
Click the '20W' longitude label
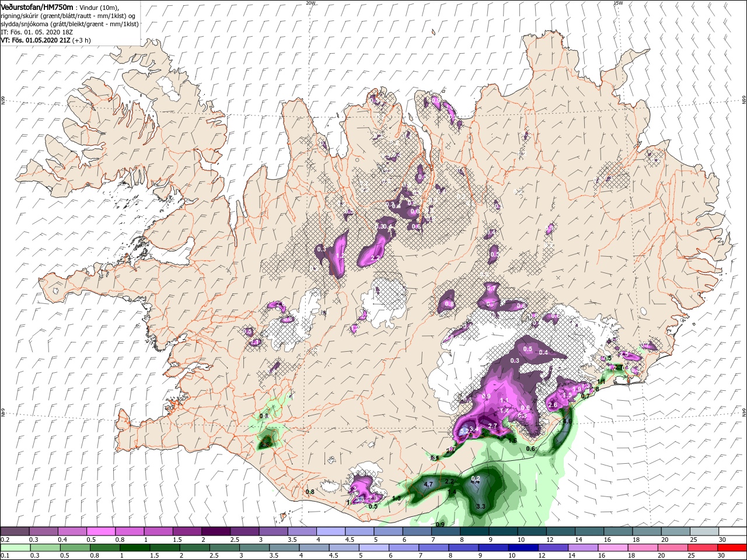point(310,2)
